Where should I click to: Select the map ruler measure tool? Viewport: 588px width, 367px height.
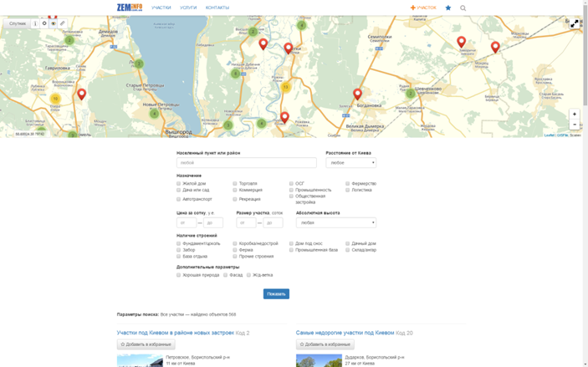[62, 23]
